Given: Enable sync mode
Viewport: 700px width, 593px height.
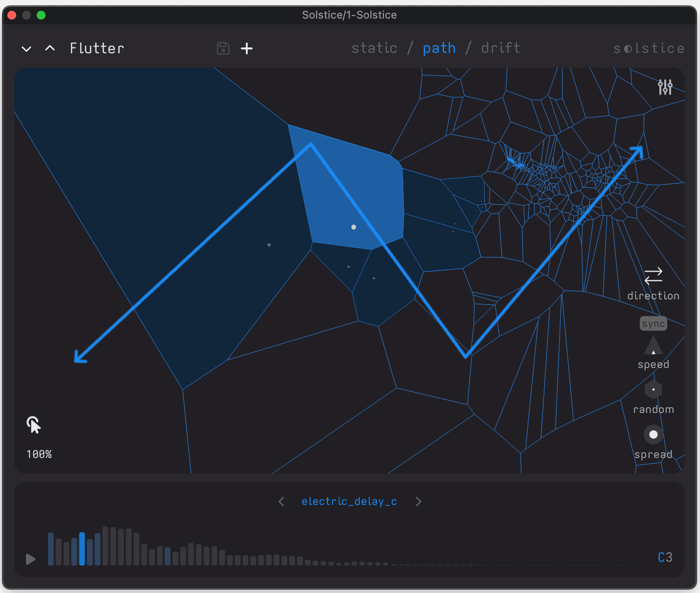Looking at the screenshot, I should click(653, 323).
